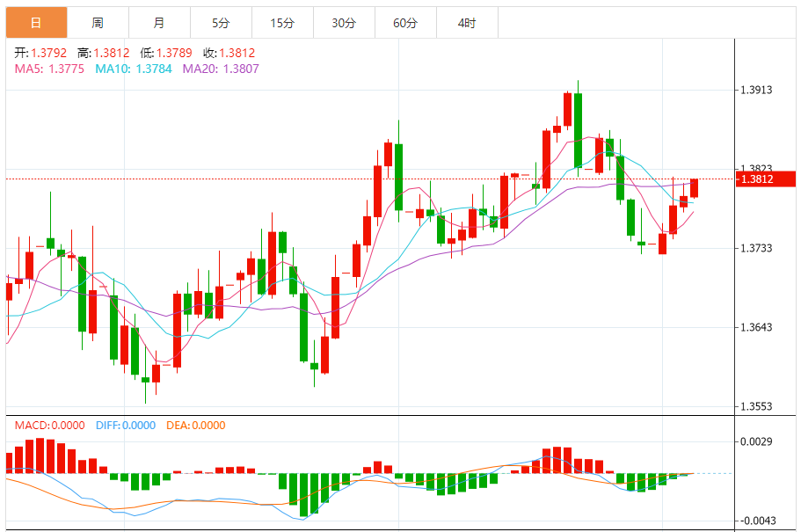Click the 高 high price 1.3812

coord(104,53)
